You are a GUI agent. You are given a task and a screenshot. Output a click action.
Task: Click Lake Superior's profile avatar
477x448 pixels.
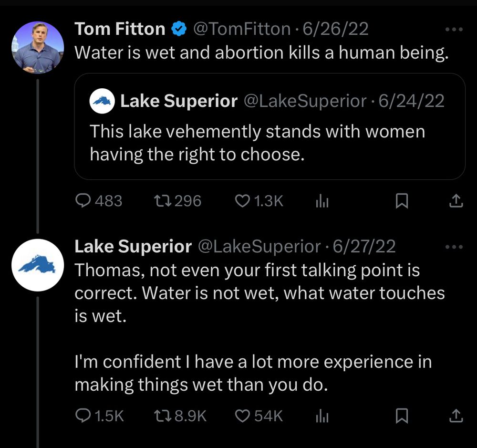pyautogui.click(x=38, y=265)
